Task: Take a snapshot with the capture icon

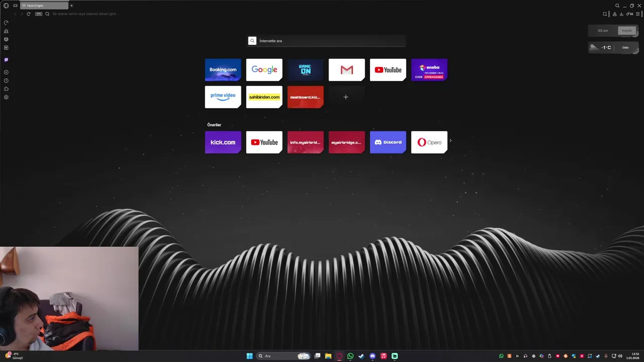Action: [605, 14]
